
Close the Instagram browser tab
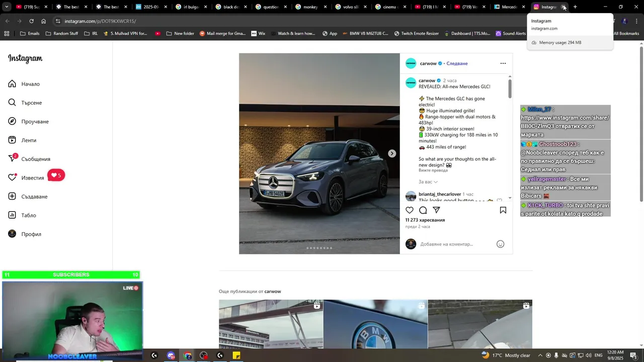563,7
